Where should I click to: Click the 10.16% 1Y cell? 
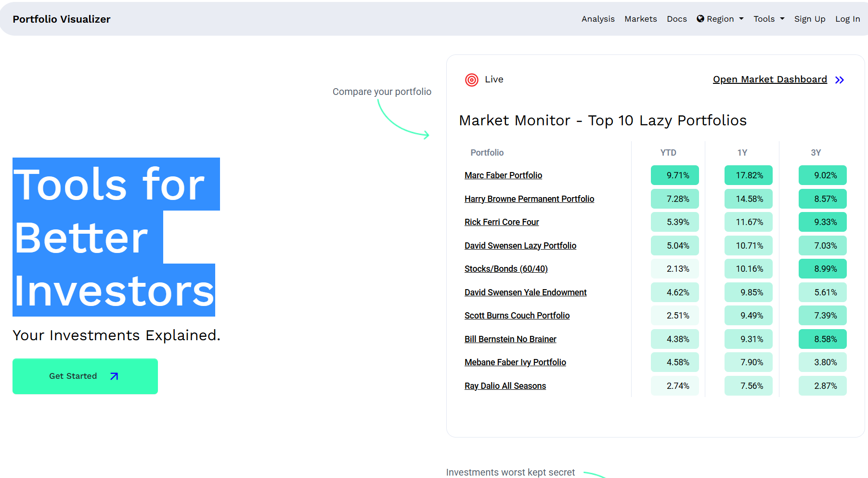[x=749, y=269]
